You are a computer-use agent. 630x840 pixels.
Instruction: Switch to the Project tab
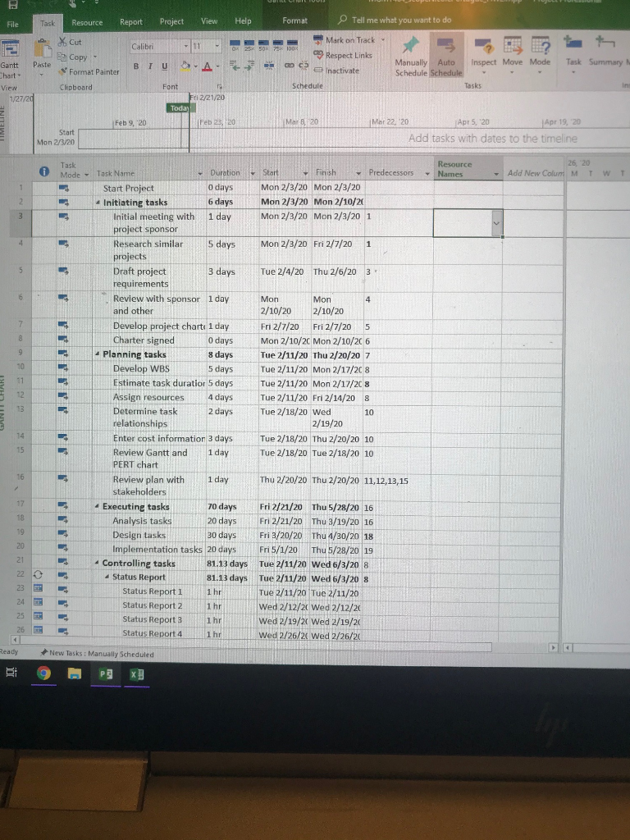pos(171,21)
